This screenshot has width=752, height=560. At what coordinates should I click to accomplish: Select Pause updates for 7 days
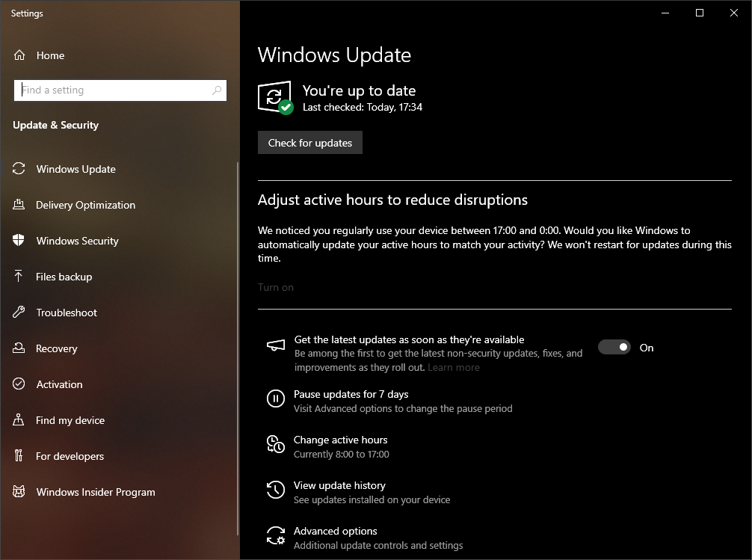[351, 395]
